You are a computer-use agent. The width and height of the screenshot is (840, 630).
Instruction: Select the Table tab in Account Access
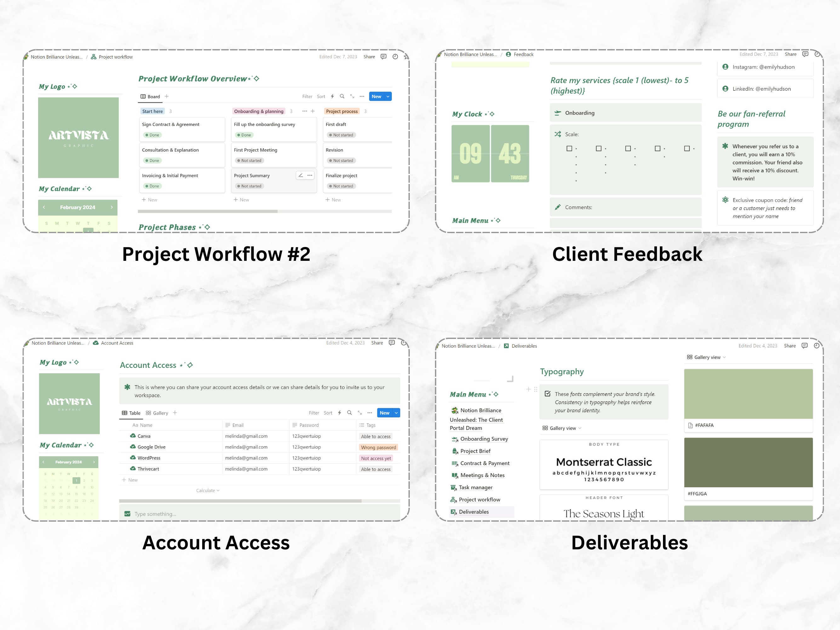(132, 413)
